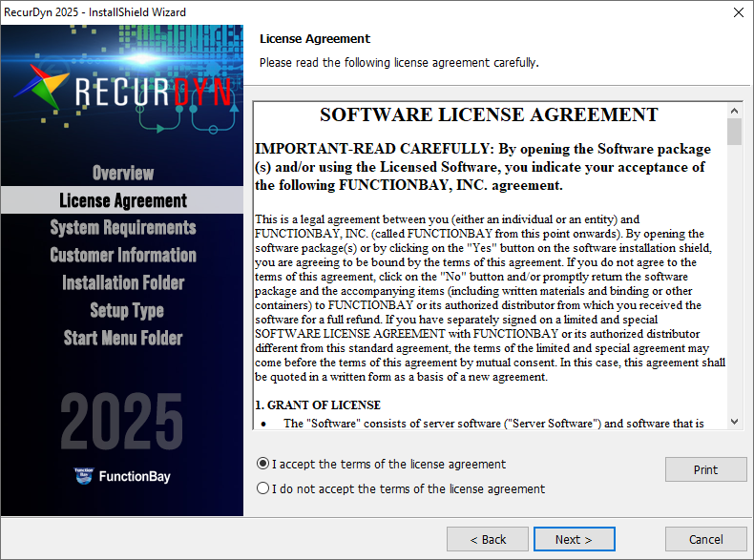This screenshot has height=560, width=754.
Task: Go back with the Back button
Action: click(487, 539)
